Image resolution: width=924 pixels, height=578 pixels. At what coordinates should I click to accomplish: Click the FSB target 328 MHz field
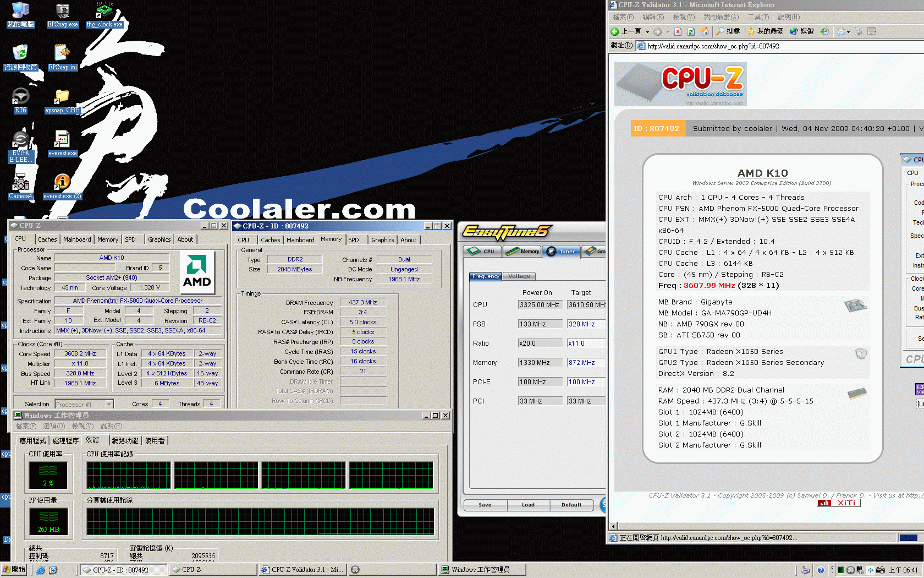click(x=586, y=324)
